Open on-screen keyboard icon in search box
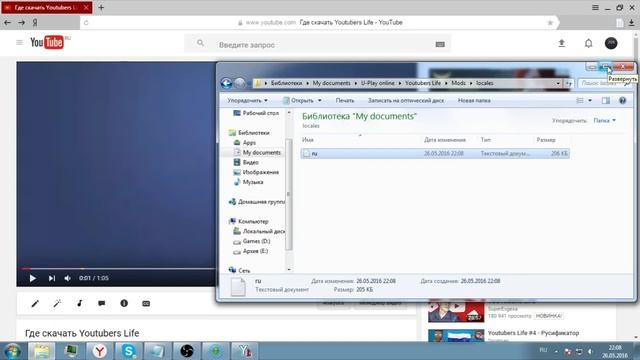Image resolution: width=640 pixels, height=360 pixels. [x=440, y=44]
